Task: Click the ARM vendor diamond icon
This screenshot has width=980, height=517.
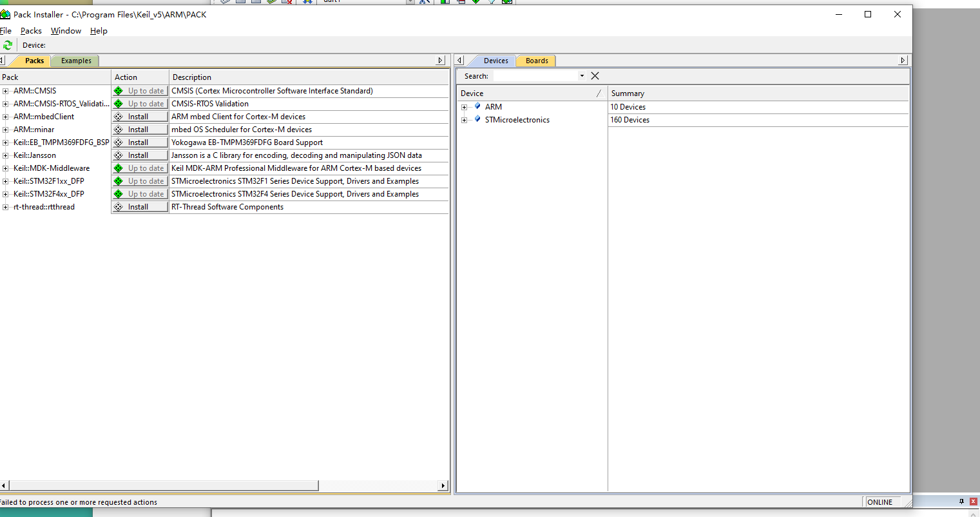Action: (x=477, y=106)
